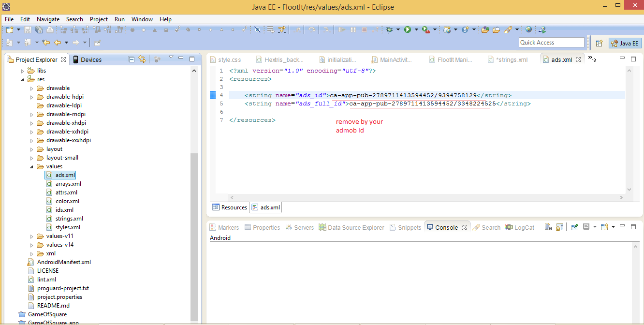The width and height of the screenshot is (644, 325).
Task: Click the Open Perspective icon
Action: pos(599,43)
